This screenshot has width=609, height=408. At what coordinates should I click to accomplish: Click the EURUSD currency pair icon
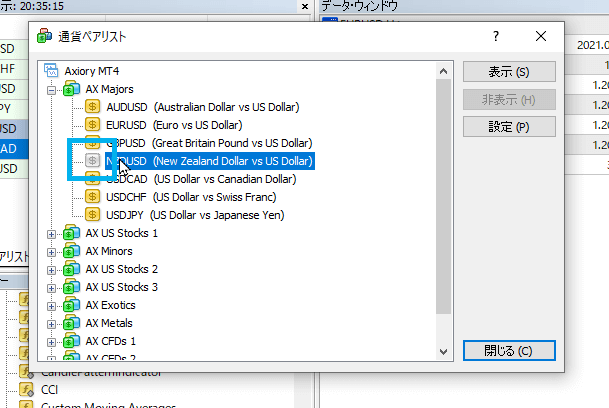(x=93, y=125)
